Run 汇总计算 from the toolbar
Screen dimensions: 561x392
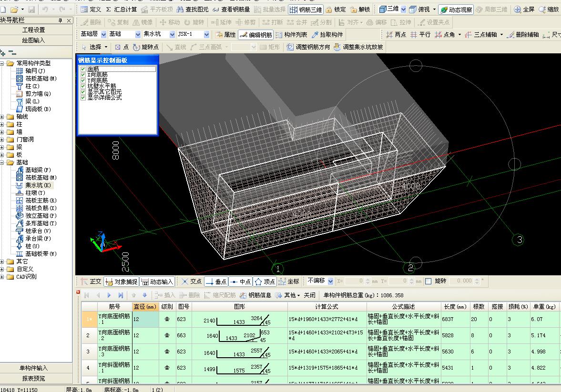tap(121, 10)
